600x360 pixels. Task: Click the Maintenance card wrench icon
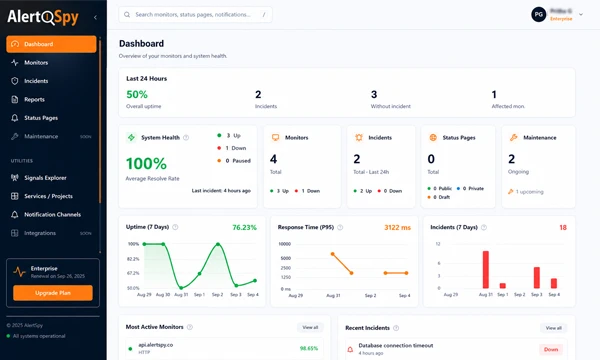point(514,137)
